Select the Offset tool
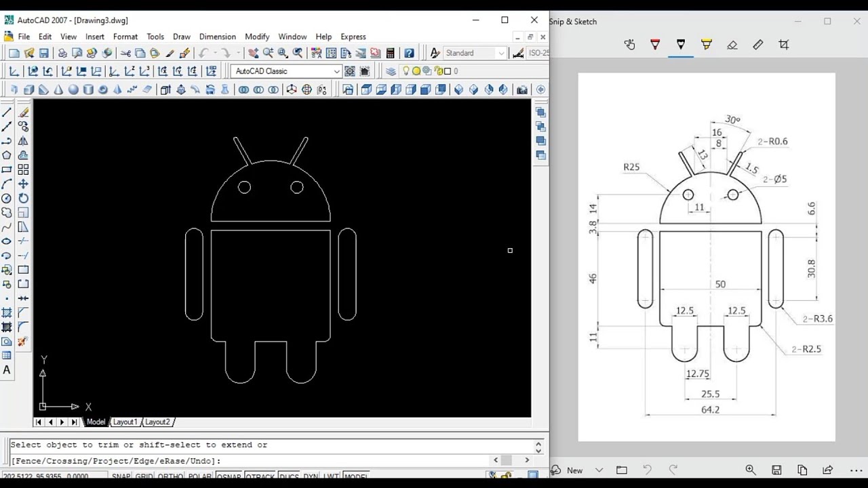This screenshot has width=868, height=488. (23, 155)
